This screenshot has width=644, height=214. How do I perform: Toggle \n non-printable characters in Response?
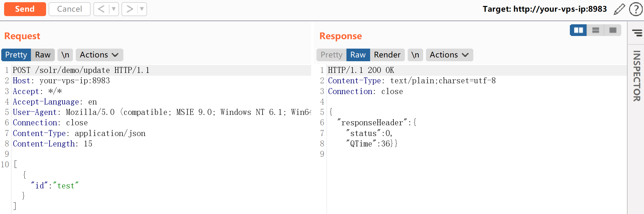click(415, 55)
